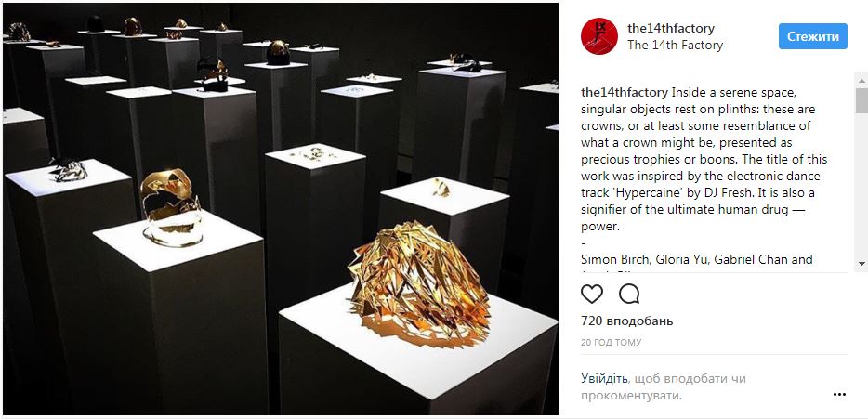Like the post with the heart icon
Viewport: 868px width, 419px height.
(592, 294)
